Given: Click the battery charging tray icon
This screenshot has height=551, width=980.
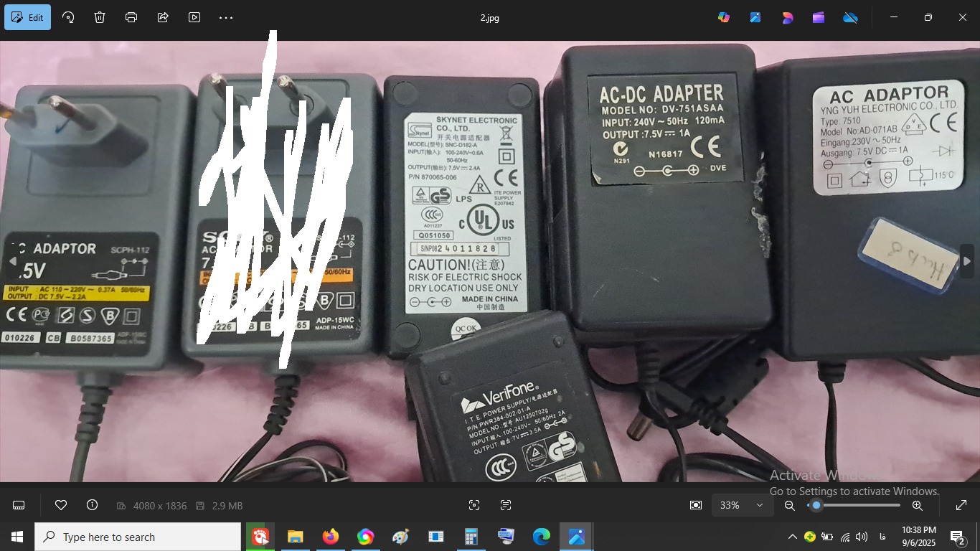Looking at the screenshot, I should 827,537.
